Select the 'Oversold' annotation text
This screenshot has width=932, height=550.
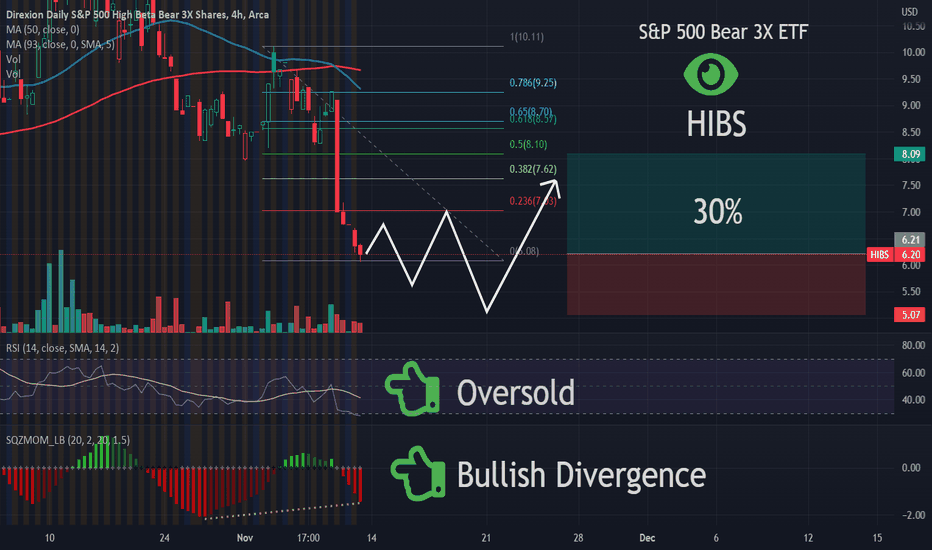click(x=516, y=393)
